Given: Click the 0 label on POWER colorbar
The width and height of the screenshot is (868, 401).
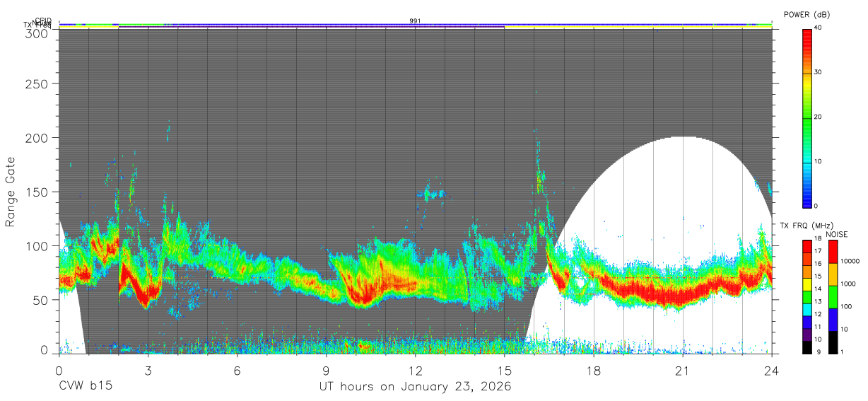Looking at the screenshot, I should coord(817,206).
